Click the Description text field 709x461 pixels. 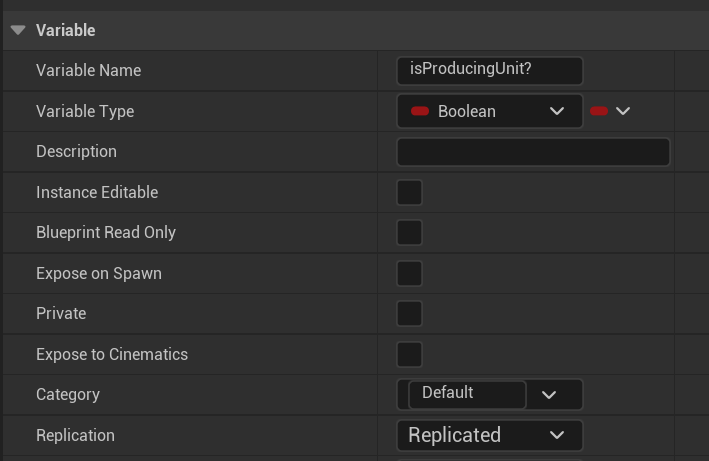click(533, 152)
